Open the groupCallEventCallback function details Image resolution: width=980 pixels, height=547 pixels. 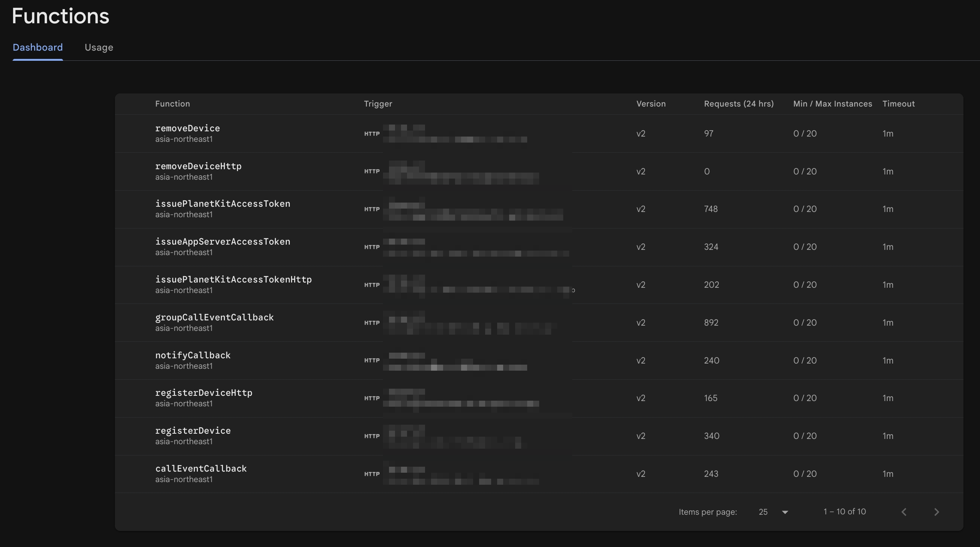(214, 317)
